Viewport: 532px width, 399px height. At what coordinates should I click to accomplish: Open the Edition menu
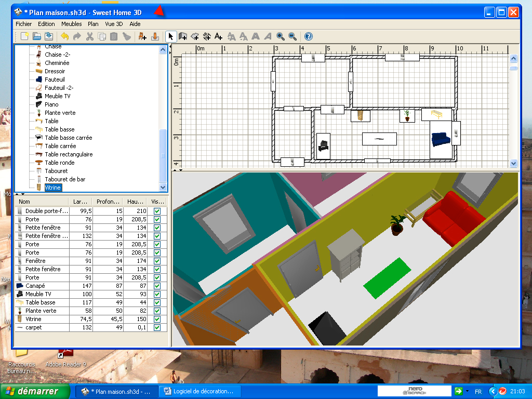point(46,24)
